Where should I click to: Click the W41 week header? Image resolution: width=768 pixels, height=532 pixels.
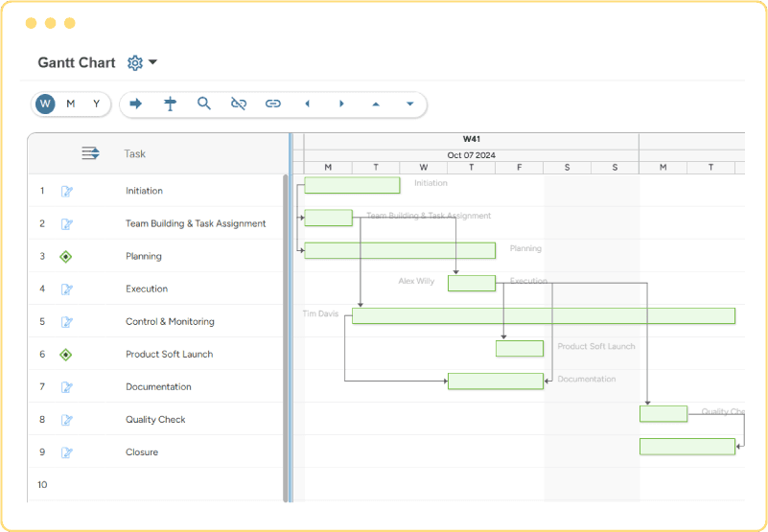[x=471, y=139]
